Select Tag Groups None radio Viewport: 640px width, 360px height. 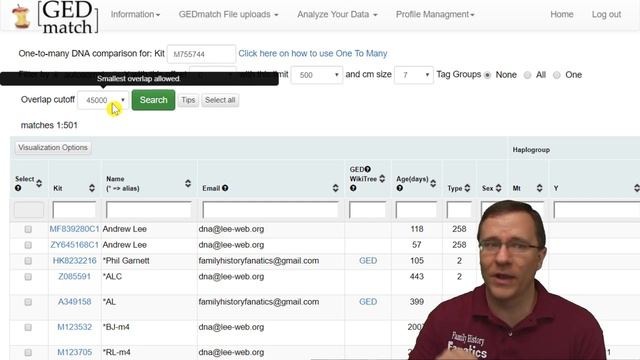pos(487,75)
